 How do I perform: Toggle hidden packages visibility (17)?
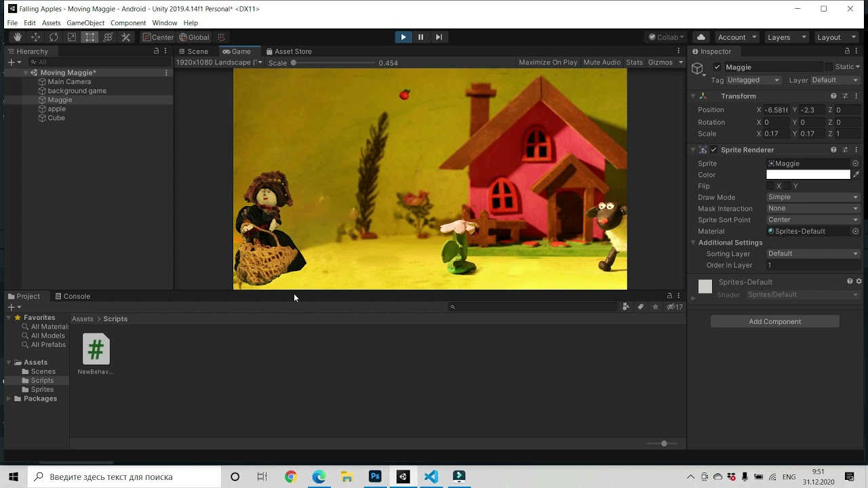(x=675, y=307)
